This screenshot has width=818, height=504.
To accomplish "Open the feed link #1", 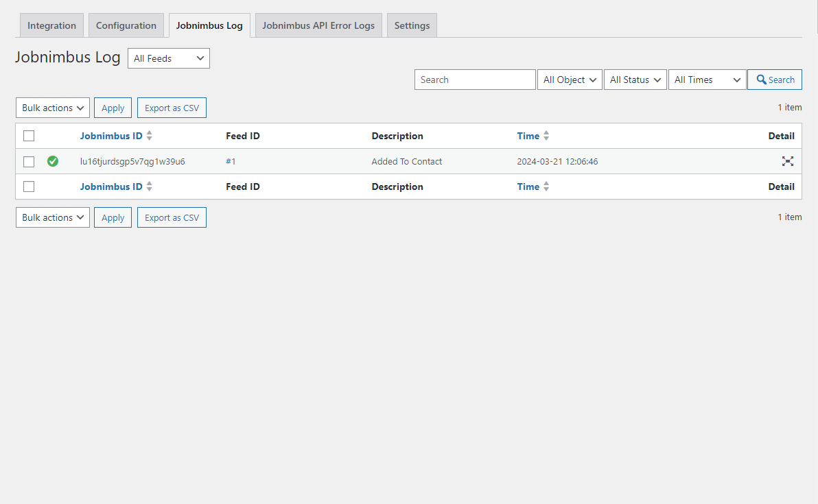I will pos(231,162).
